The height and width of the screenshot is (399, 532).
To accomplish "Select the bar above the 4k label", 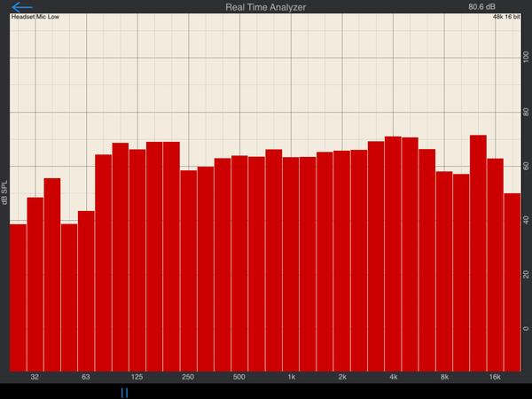I will [393, 254].
